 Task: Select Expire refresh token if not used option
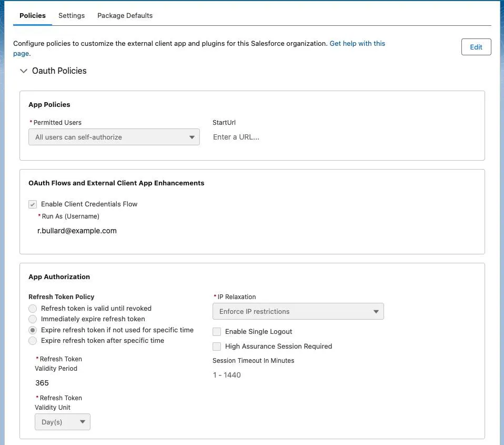[33, 330]
